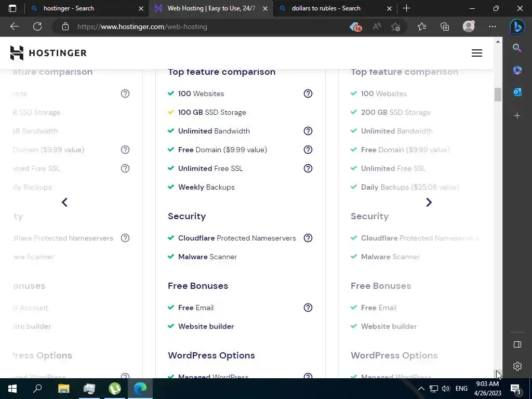Open a new browser tab
This screenshot has width=532, height=399.
click(x=406, y=8)
